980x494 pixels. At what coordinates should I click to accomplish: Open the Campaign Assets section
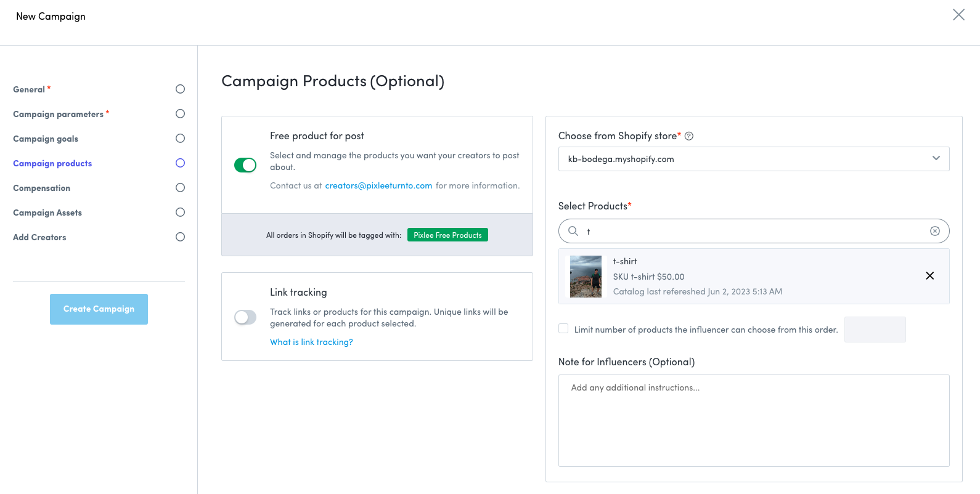[x=47, y=213]
